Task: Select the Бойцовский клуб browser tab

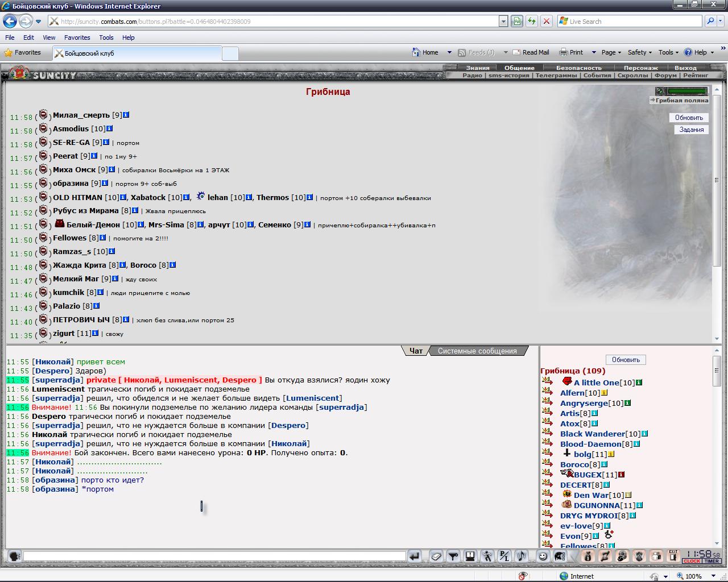Action: point(136,53)
